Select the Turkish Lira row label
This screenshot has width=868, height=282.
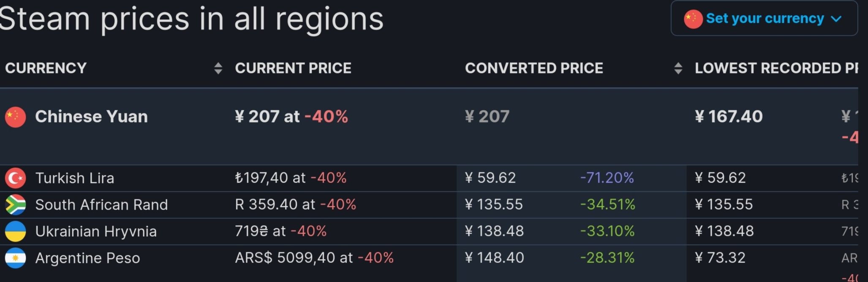(75, 178)
